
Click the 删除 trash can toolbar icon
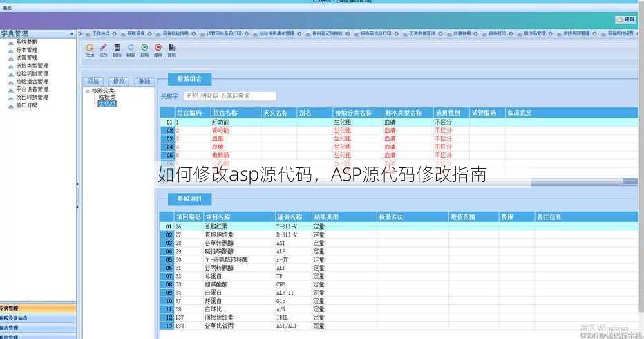[x=117, y=48]
